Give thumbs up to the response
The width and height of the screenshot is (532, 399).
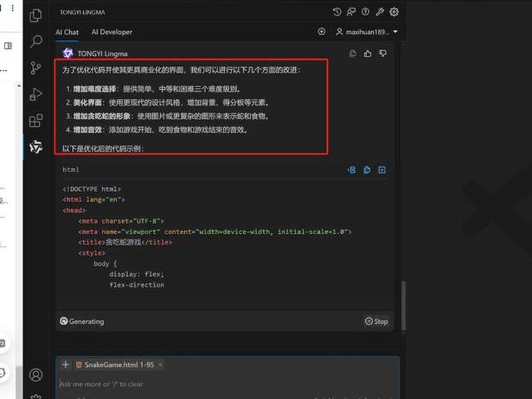[x=368, y=53]
